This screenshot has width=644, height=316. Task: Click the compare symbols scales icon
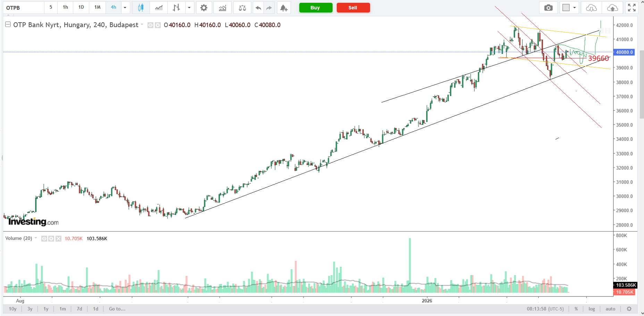[x=242, y=8]
